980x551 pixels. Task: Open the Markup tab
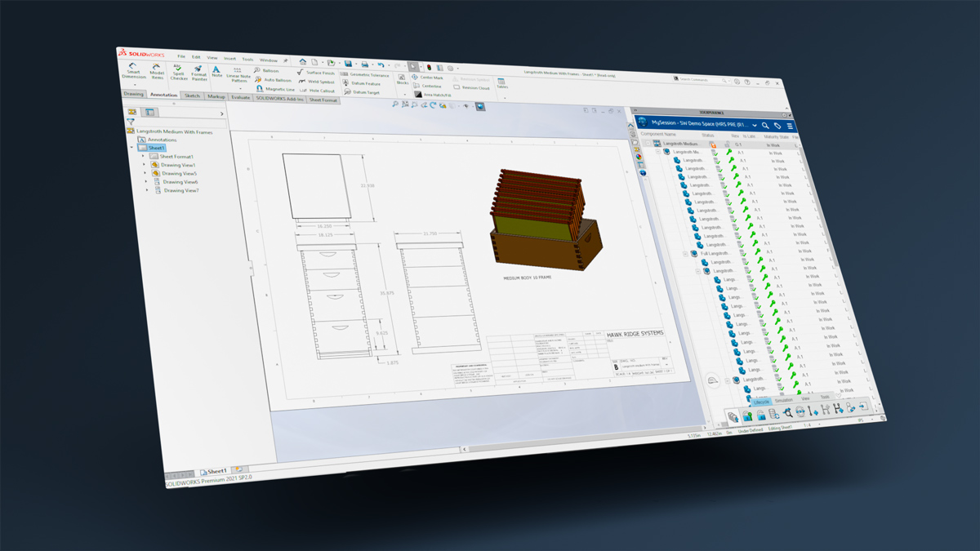[x=216, y=96]
